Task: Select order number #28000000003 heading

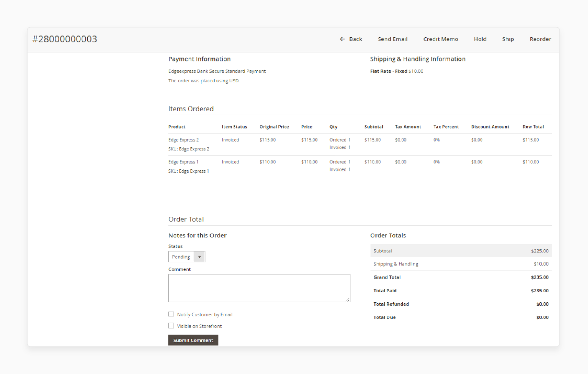Action: point(65,39)
